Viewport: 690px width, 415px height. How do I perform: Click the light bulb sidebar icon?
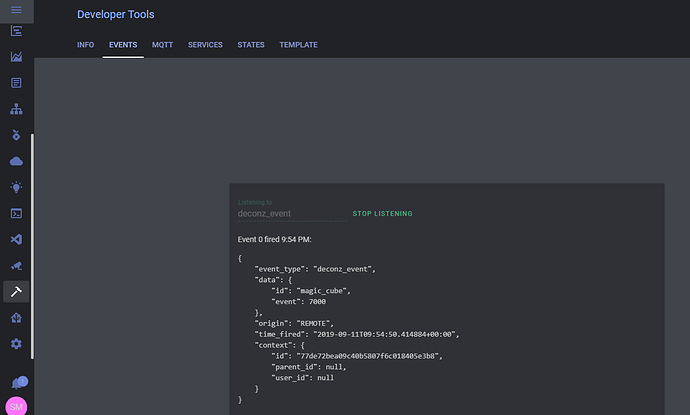click(x=16, y=187)
